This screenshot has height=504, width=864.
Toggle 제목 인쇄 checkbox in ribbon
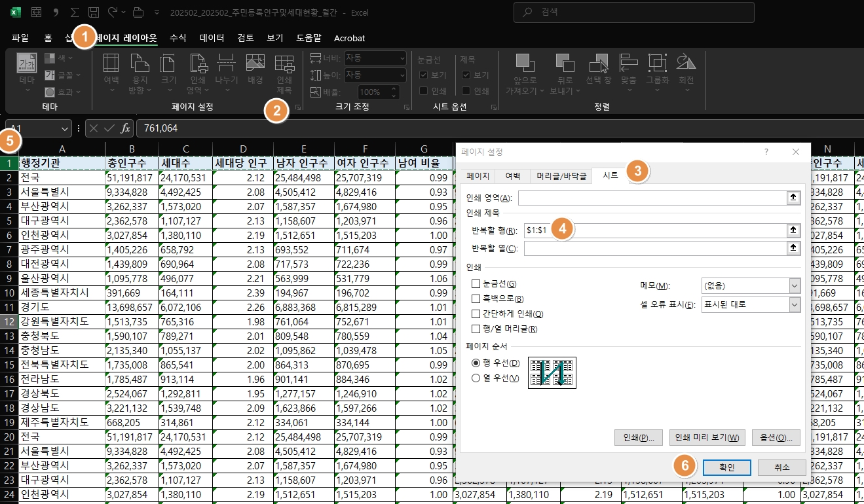click(466, 90)
